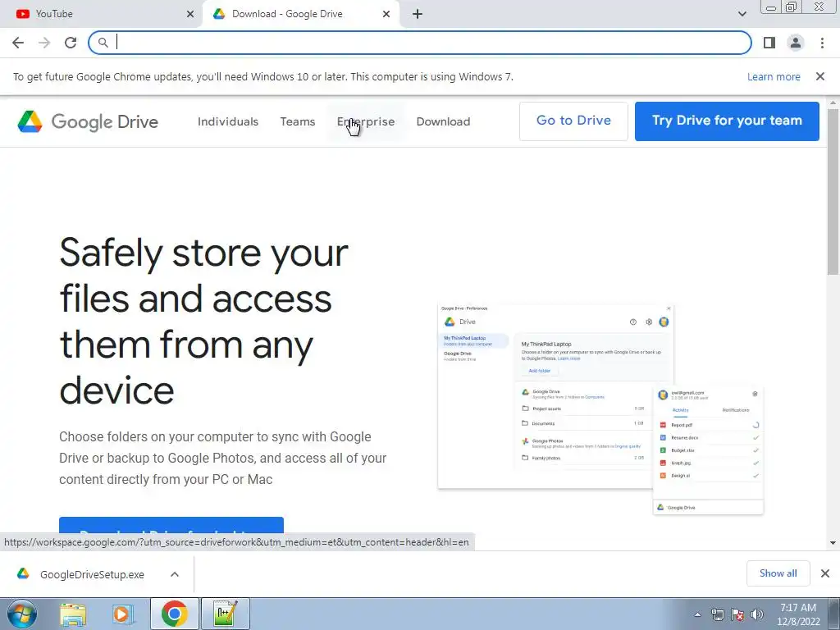Reload the page with the refresh icon
The image size is (840, 630).
coord(71,43)
